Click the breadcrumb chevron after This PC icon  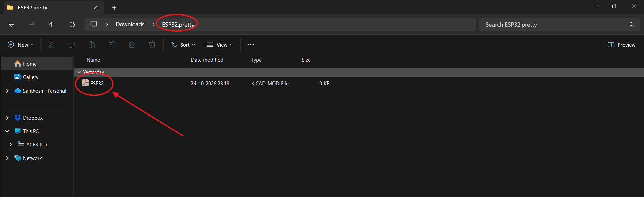tap(106, 24)
